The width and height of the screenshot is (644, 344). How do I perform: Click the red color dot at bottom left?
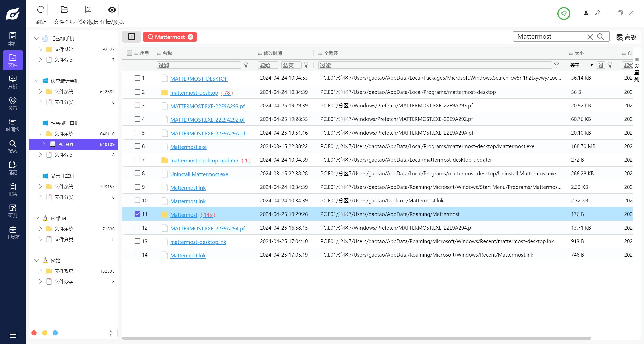pos(34,333)
